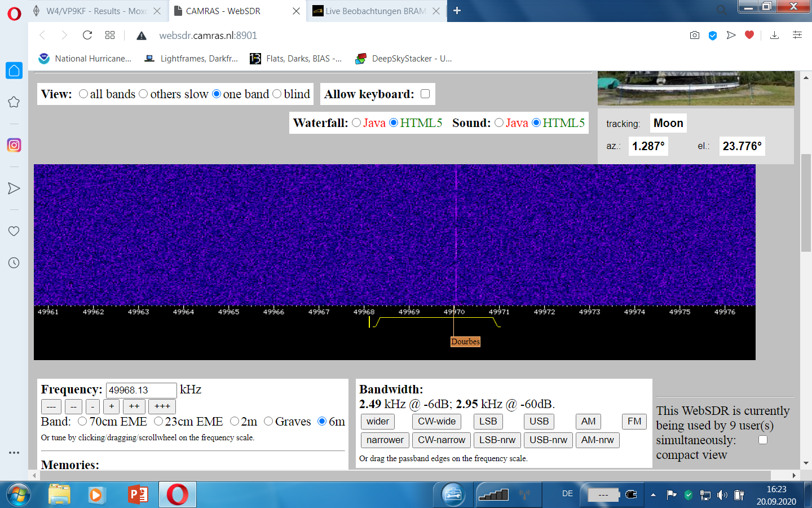Click the '---' frequency step button

coord(51,406)
